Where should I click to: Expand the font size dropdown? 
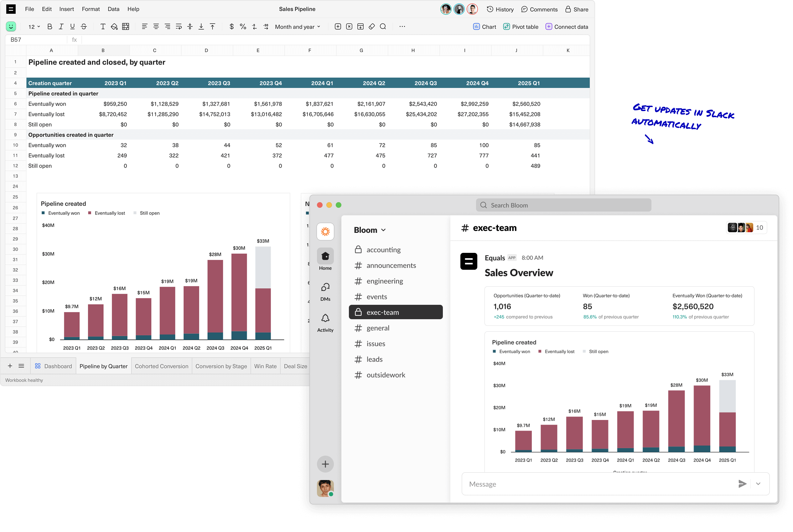(33, 27)
